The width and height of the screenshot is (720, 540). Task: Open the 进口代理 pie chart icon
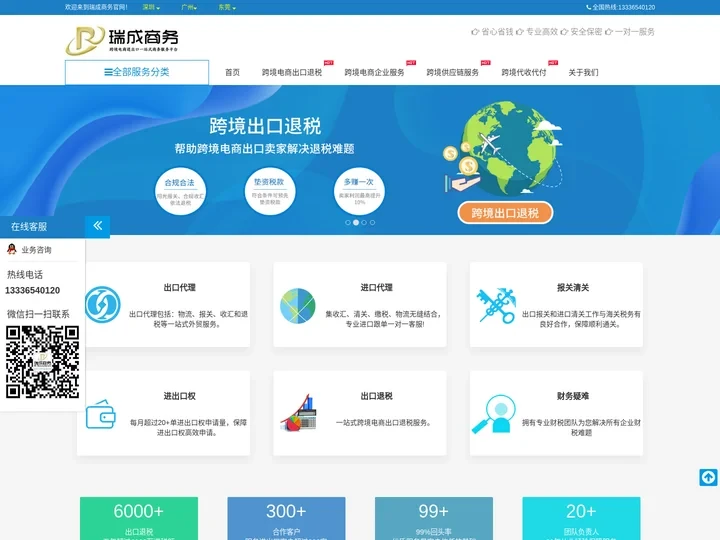(298, 306)
